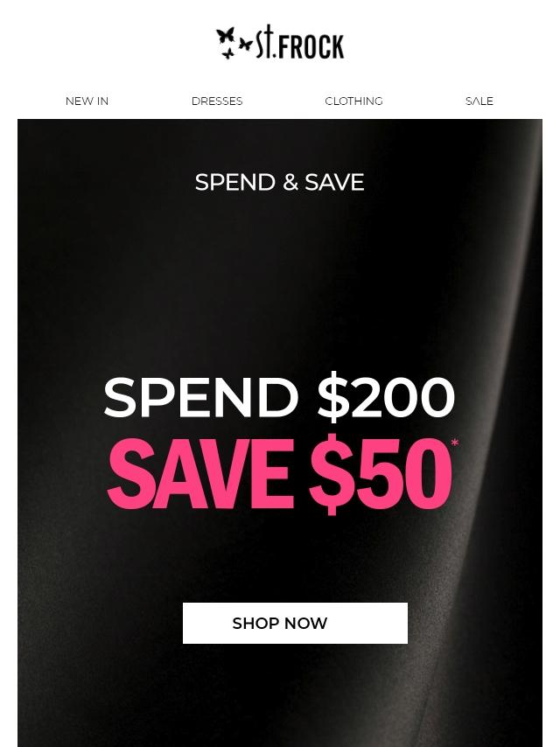
Task: Click the pink word SAVE
Action: [x=200, y=473]
